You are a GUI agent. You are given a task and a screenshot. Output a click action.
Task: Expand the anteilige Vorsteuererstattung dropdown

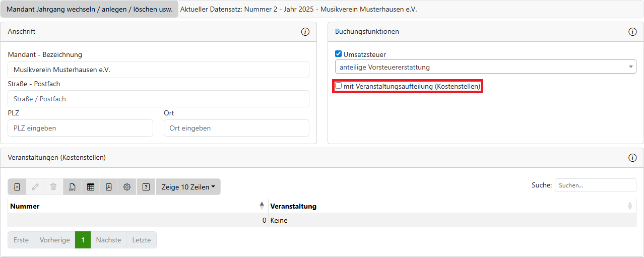tap(485, 67)
